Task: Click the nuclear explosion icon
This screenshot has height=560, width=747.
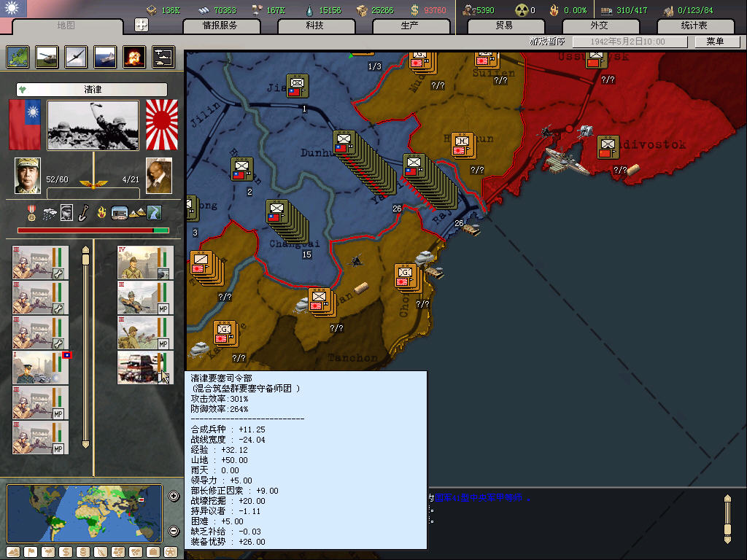Action: 133,57
